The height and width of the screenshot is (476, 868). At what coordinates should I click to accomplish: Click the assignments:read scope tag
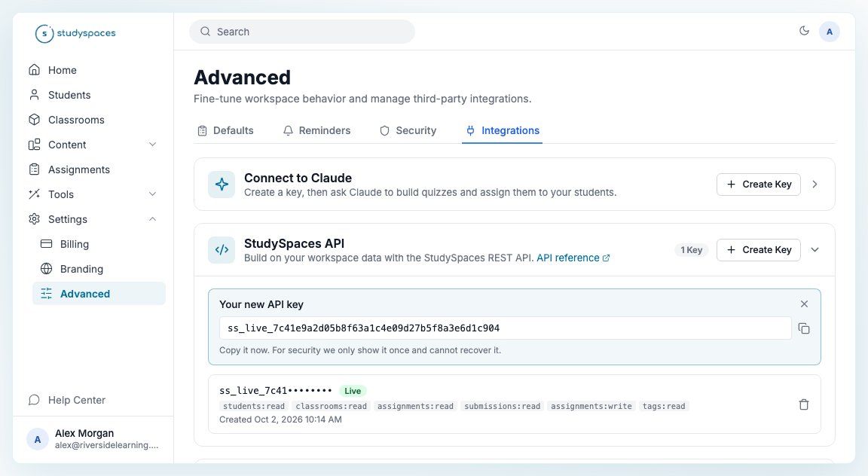(x=415, y=406)
